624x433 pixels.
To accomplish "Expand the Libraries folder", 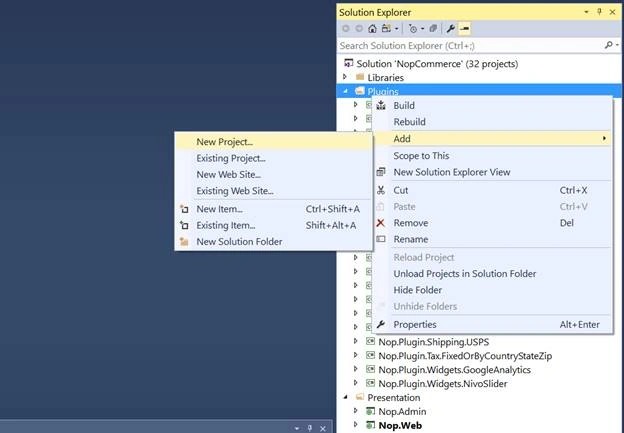I will pos(345,77).
